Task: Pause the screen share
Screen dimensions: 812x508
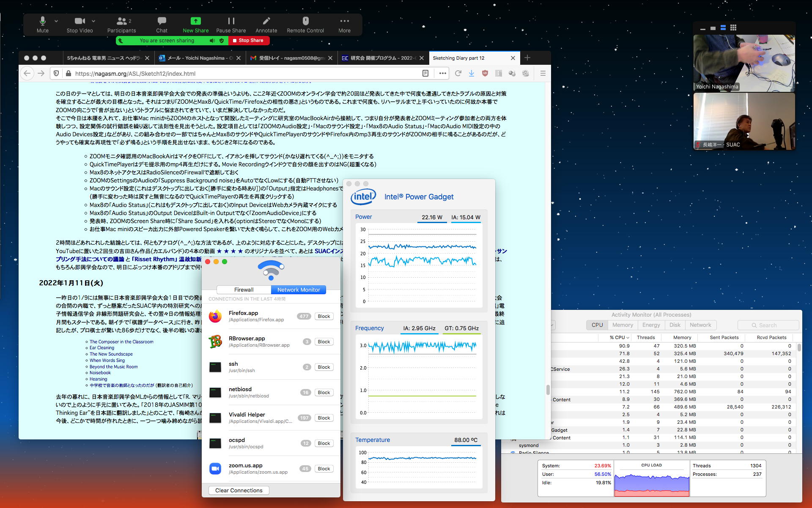Action: click(231, 21)
